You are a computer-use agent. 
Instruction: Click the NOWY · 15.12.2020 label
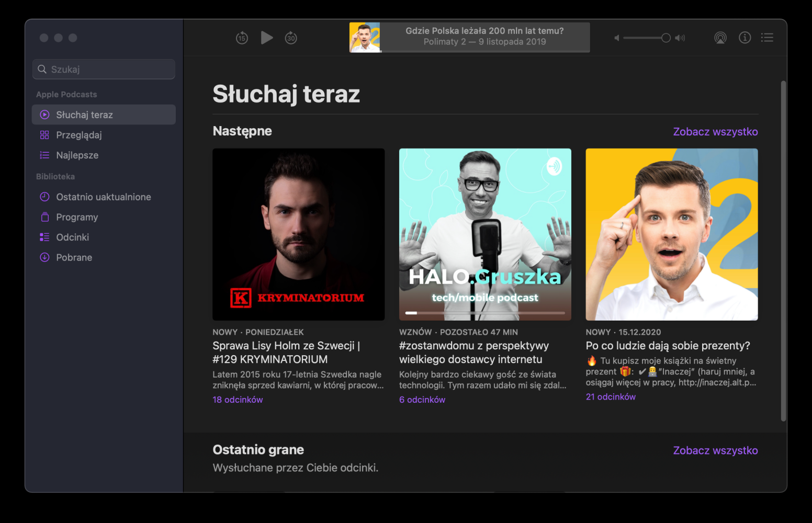click(x=623, y=332)
